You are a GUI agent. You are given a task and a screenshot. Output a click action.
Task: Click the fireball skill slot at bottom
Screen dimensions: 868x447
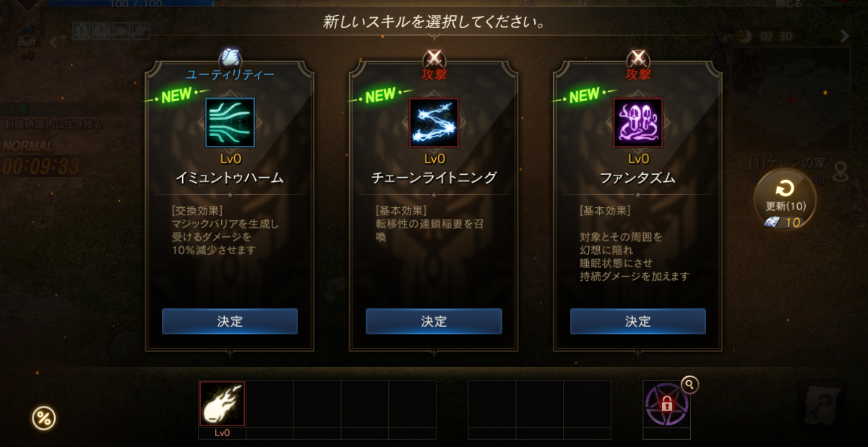pyautogui.click(x=223, y=404)
